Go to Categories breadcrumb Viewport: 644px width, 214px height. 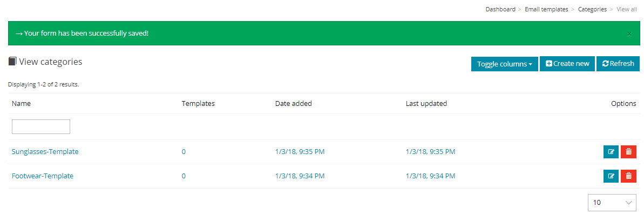point(592,9)
